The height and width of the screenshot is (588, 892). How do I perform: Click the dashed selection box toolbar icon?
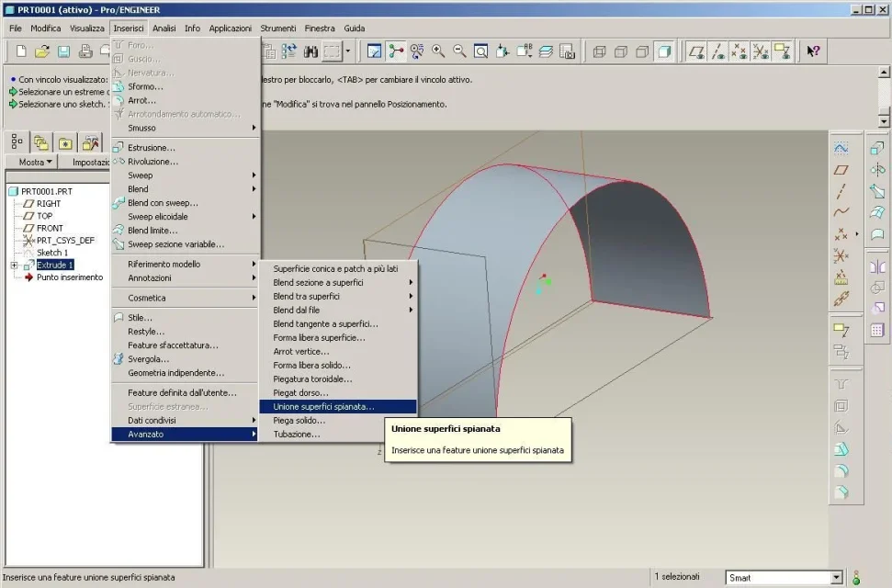(x=332, y=51)
